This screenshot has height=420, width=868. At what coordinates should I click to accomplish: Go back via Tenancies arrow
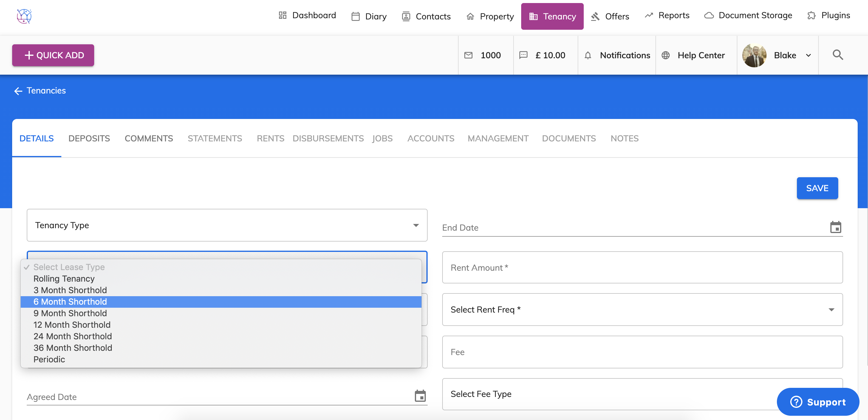[x=18, y=91]
